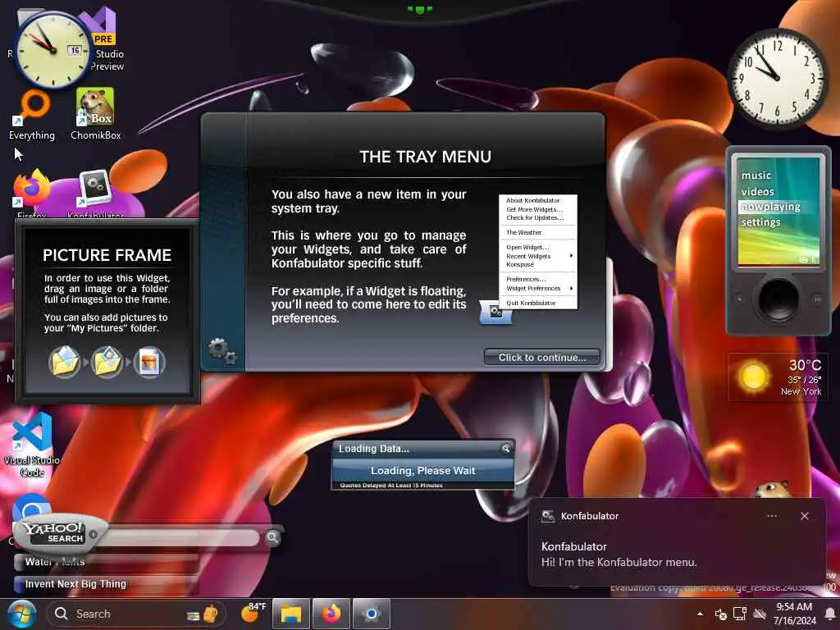The width and height of the screenshot is (840, 630).
Task: Click search highlight icon in taskbar Search
Action: click(x=203, y=614)
